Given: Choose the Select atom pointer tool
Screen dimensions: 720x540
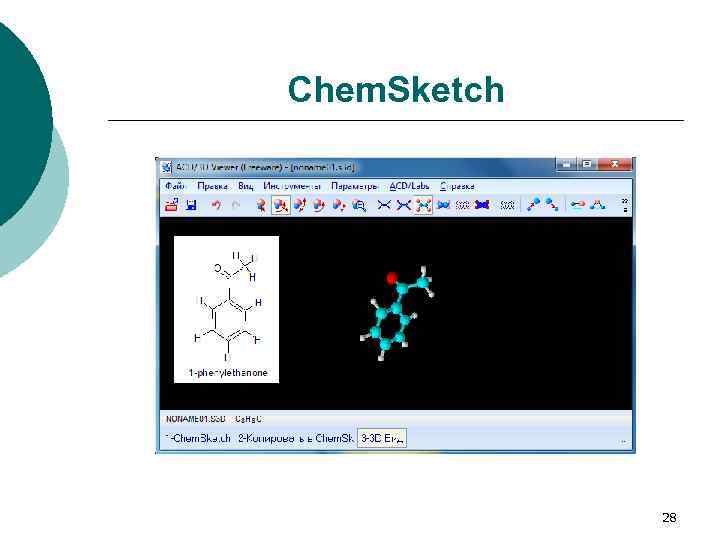Looking at the screenshot, I should (261, 205).
